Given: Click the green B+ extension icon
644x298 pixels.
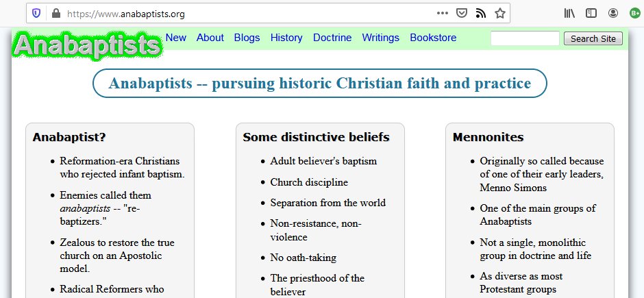Looking at the screenshot, I should (x=635, y=14).
